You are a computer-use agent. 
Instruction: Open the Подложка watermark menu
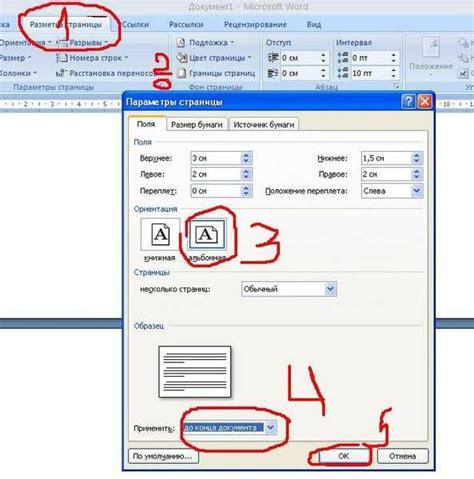tap(205, 43)
